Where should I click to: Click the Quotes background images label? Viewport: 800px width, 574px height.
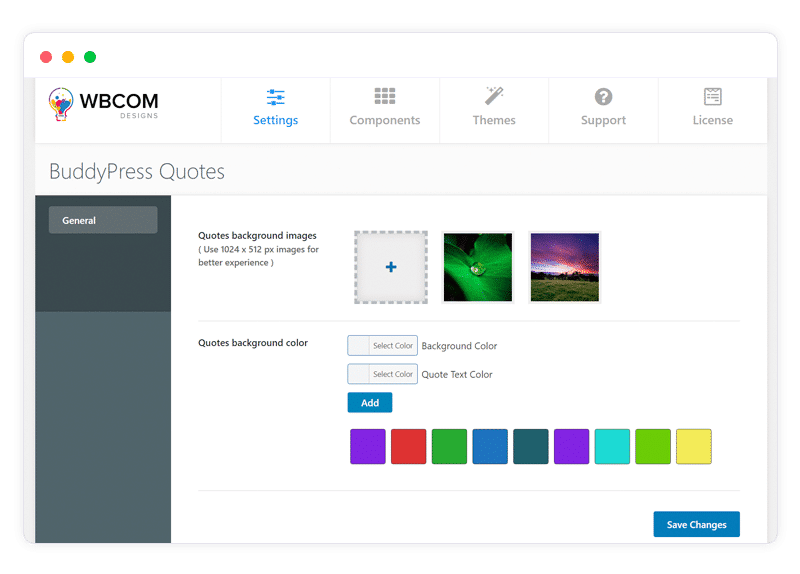click(x=257, y=235)
